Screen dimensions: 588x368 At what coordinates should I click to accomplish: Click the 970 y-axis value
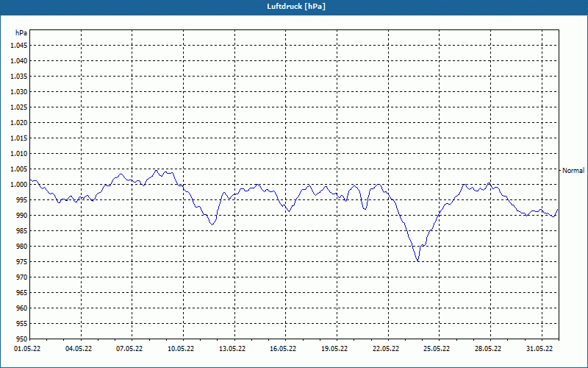pos(22,277)
